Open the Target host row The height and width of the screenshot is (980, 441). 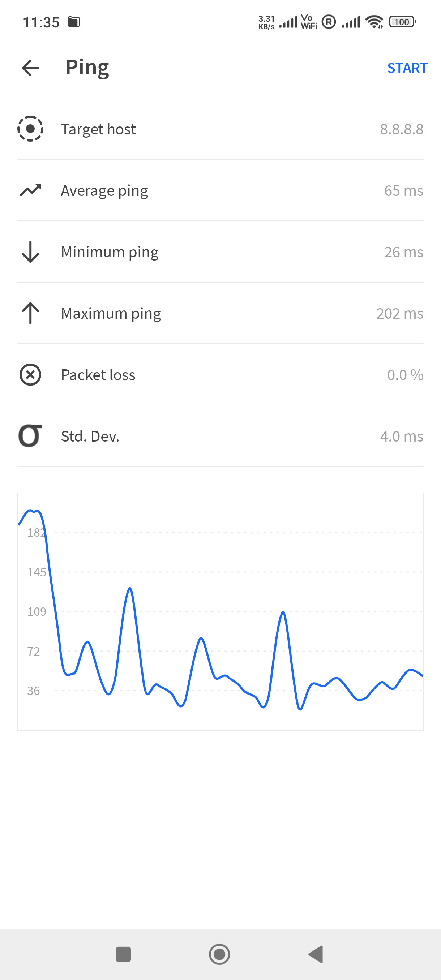[220, 129]
